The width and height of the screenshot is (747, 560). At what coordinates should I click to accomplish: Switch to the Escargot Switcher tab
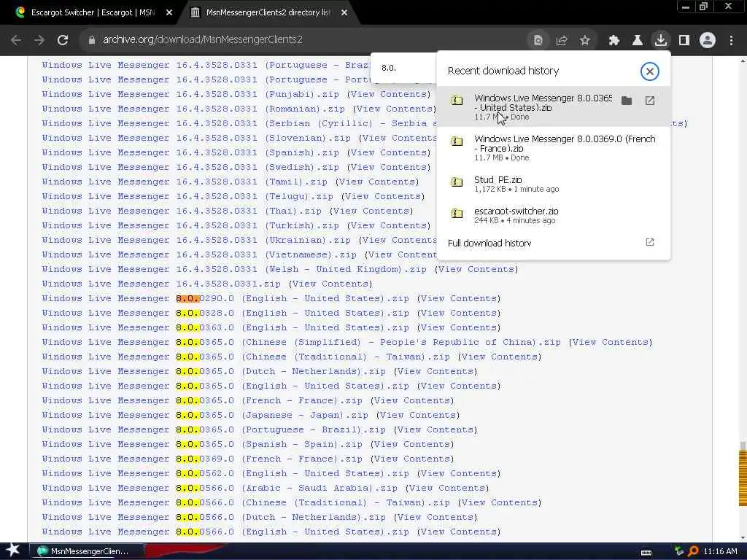pyautogui.click(x=93, y=12)
